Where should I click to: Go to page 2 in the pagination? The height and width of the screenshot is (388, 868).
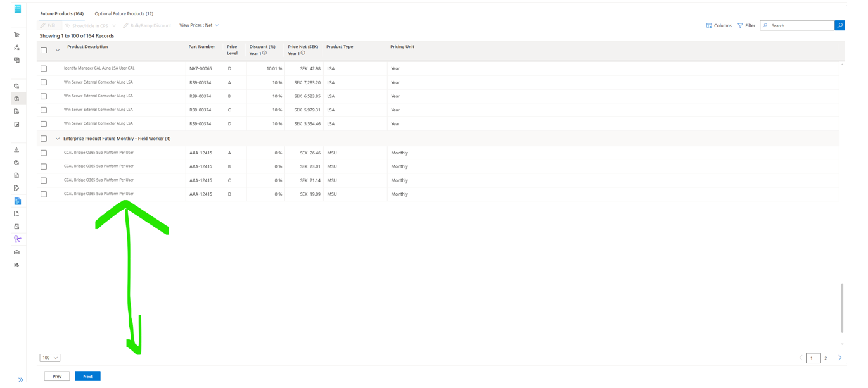(826, 358)
